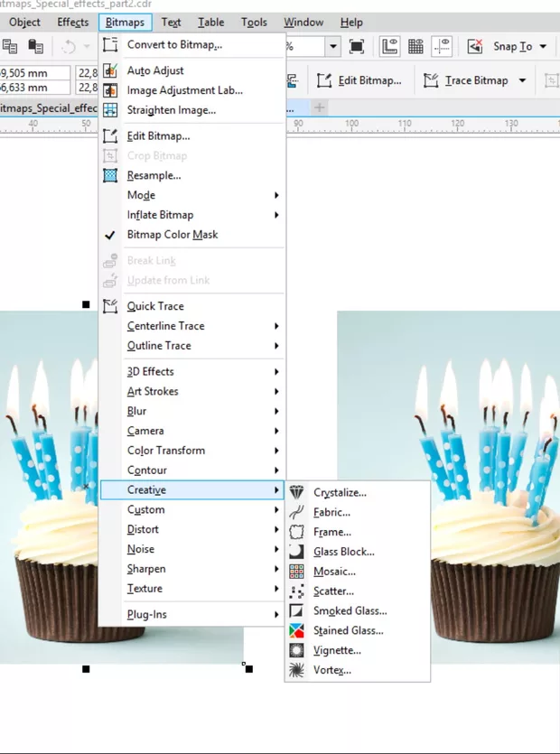Image resolution: width=560 pixels, height=754 pixels.
Task: Add a new document tab with plus
Action: 320,107
